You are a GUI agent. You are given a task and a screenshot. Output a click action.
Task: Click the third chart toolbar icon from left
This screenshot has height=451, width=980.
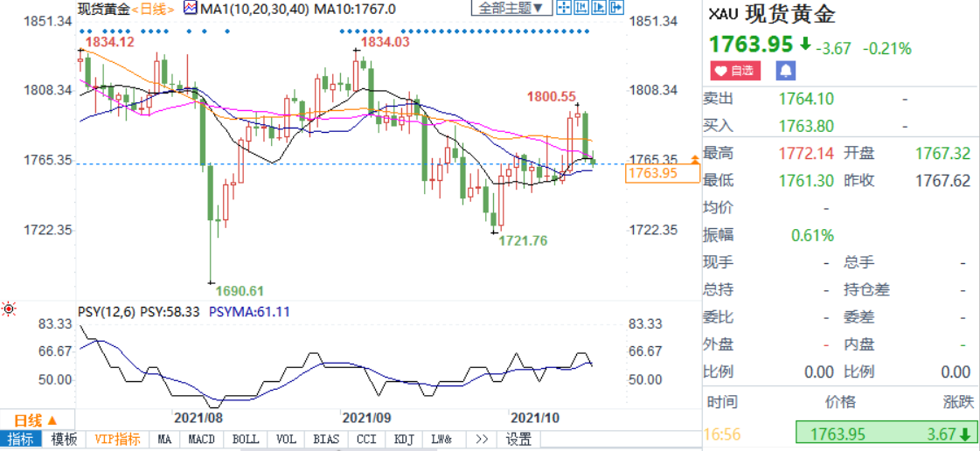[599, 10]
